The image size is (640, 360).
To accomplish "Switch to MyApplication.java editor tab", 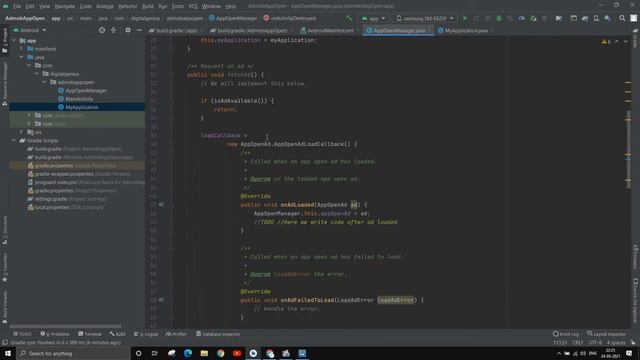I will [x=466, y=31].
